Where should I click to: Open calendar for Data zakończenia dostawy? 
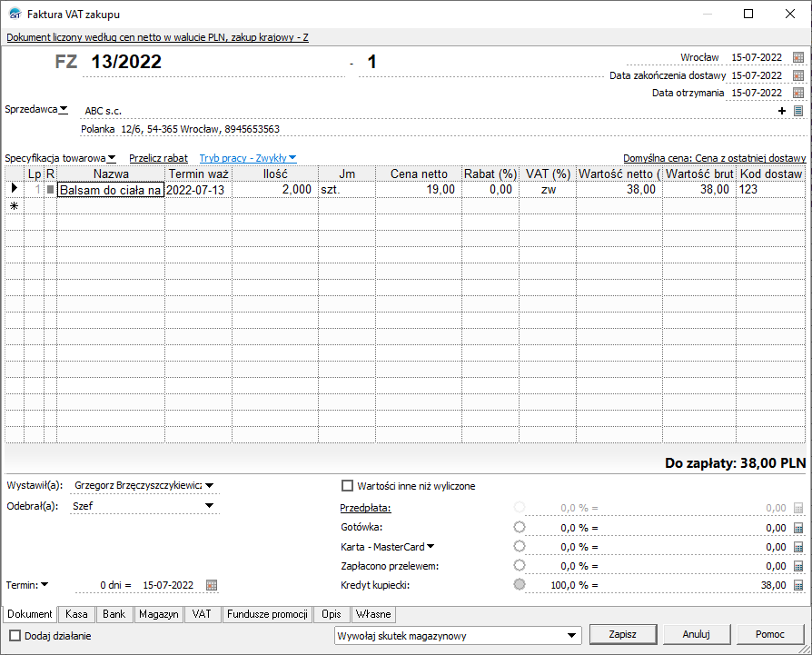pos(798,75)
